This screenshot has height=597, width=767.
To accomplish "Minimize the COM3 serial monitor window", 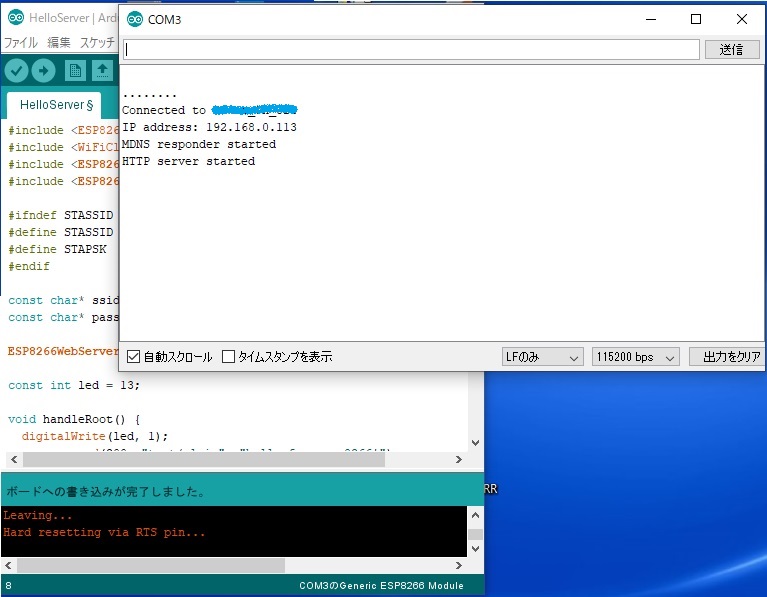I will [651, 19].
